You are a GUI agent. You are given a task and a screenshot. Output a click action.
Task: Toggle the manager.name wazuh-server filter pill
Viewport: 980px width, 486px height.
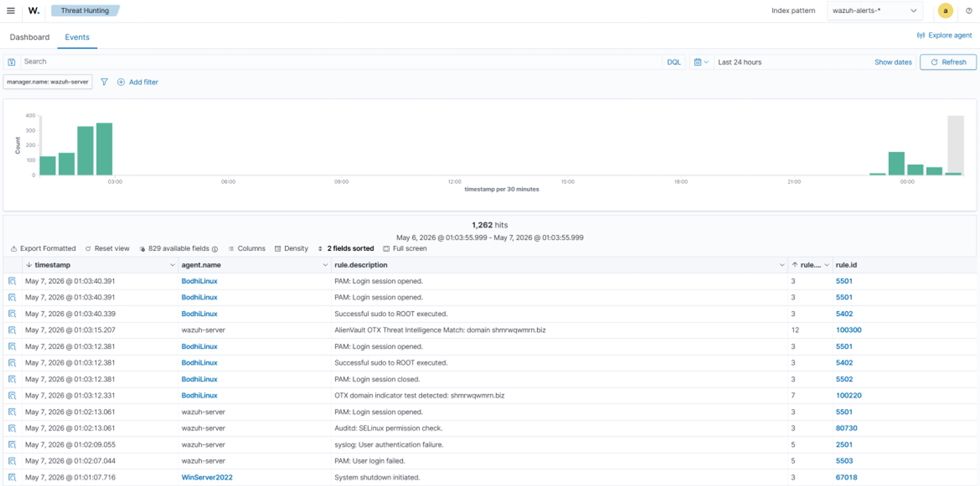tap(48, 82)
